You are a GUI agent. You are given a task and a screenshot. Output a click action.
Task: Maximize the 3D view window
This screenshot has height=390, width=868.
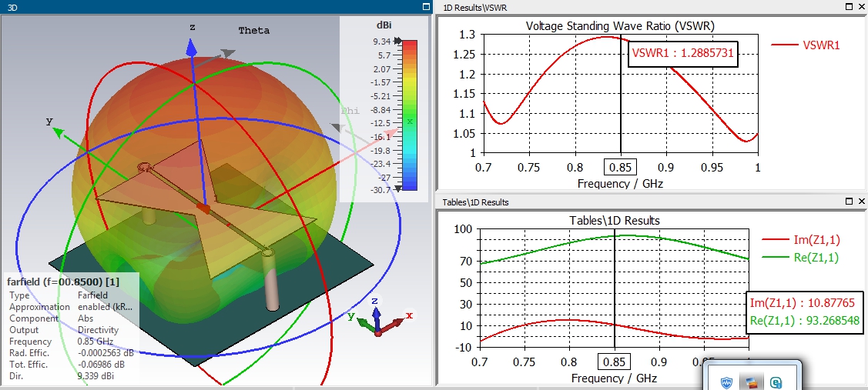(426, 7)
